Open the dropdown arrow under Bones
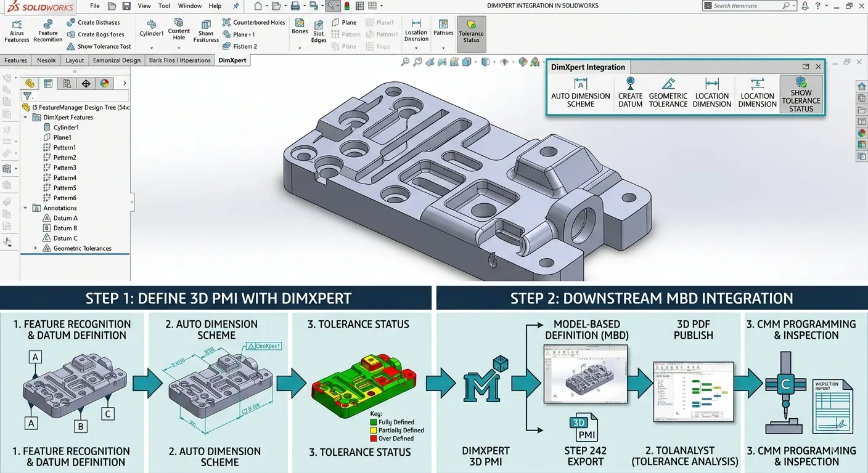 (x=300, y=47)
